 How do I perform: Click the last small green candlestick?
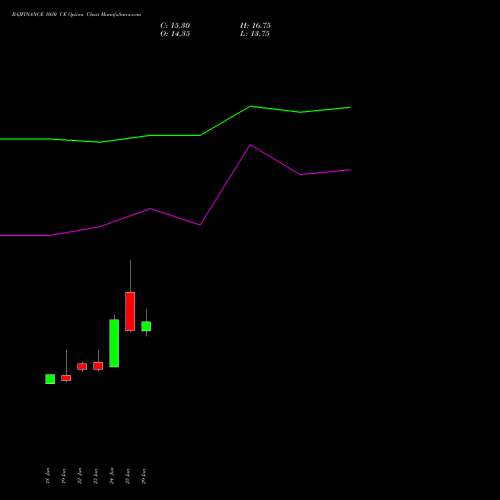pyautogui.click(x=146, y=326)
